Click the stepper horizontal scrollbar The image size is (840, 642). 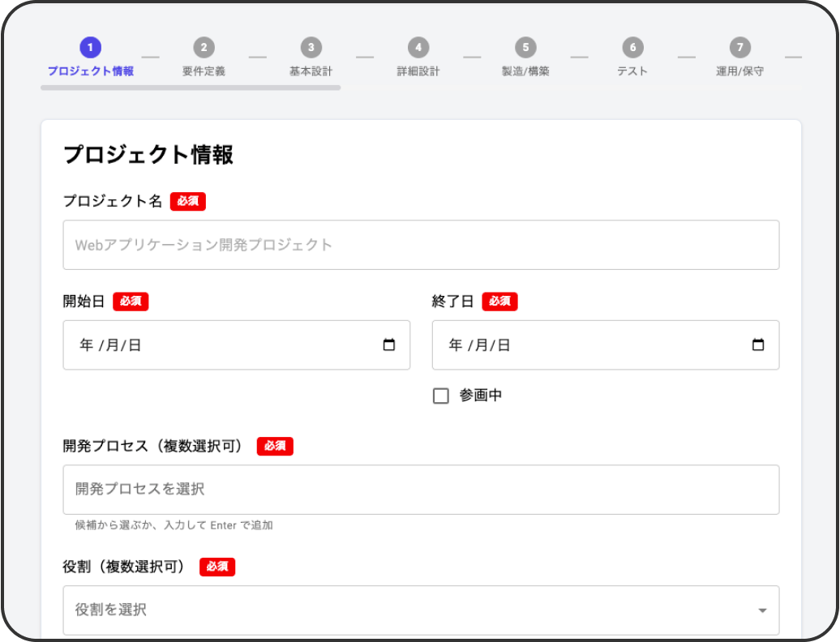pyautogui.click(x=191, y=88)
